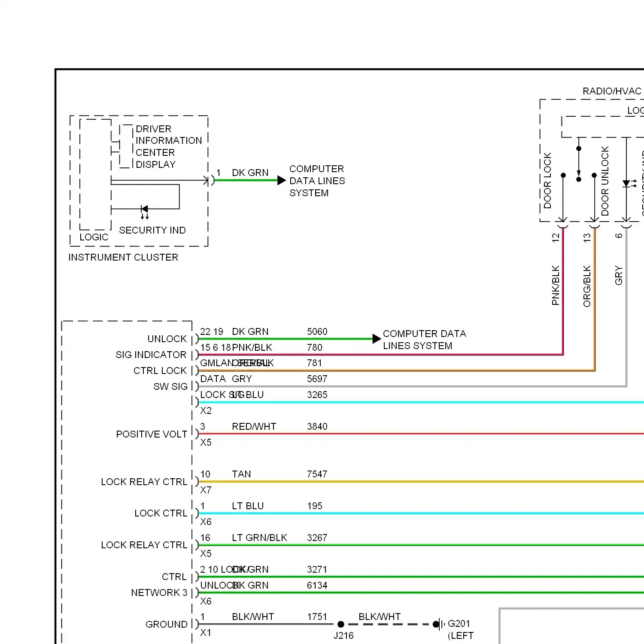Click circuit number 3265
Screen dimensions: 644x644
pos(317,395)
